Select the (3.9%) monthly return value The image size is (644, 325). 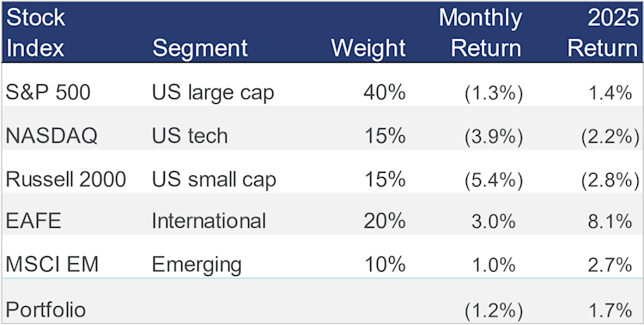pos(494,137)
